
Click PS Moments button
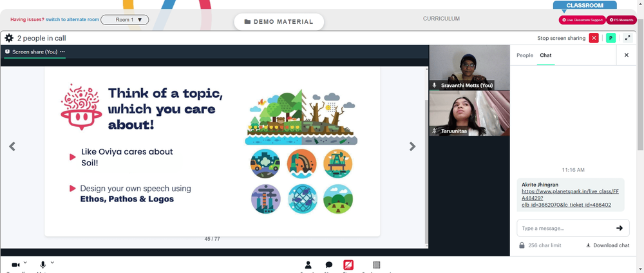tap(621, 20)
